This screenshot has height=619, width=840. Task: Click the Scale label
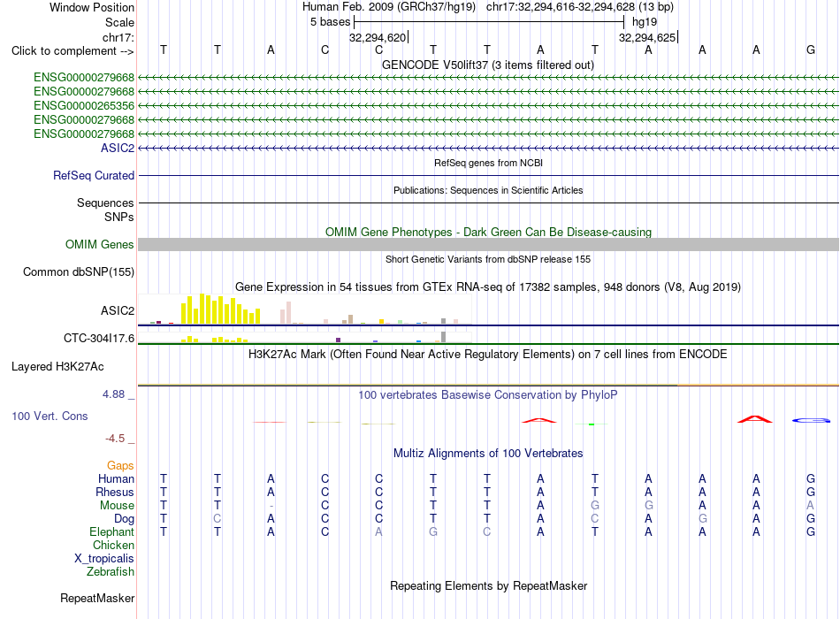(120, 22)
